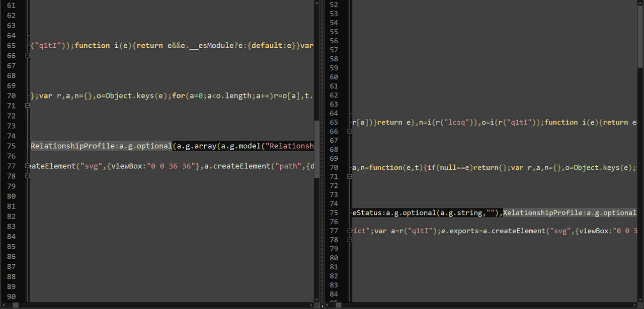Image resolution: width=644 pixels, height=309 pixels.
Task: Collapse the fold marker at line 66 in right pane
Action: [x=349, y=131]
